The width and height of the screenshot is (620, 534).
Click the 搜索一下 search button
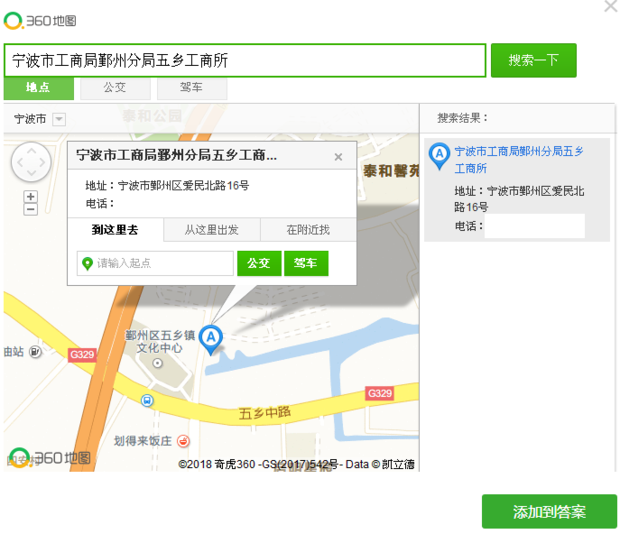[x=533, y=60]
